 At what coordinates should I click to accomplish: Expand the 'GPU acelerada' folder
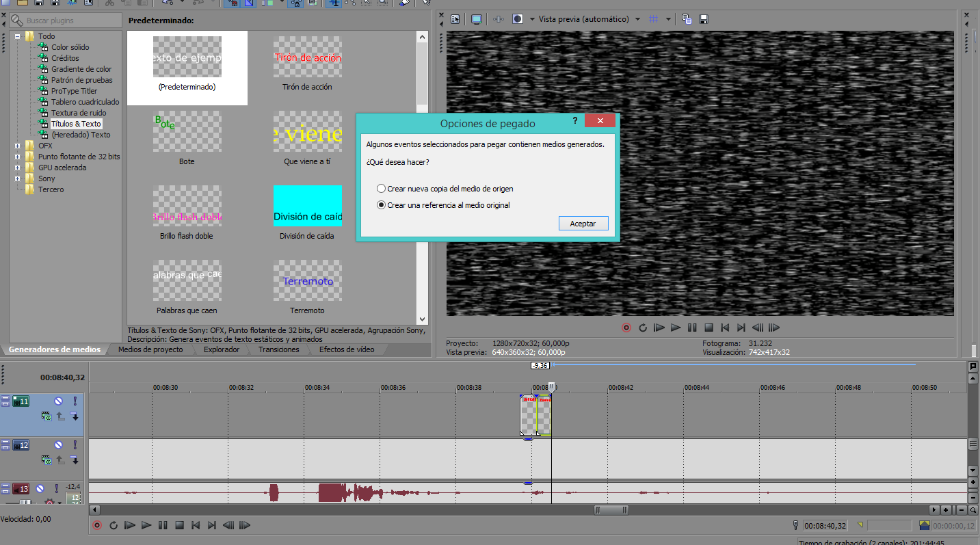click(x=17, y=168)
